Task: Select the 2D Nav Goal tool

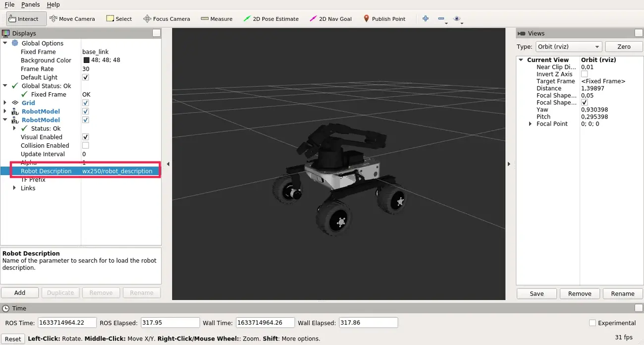Action: (330, 18)
